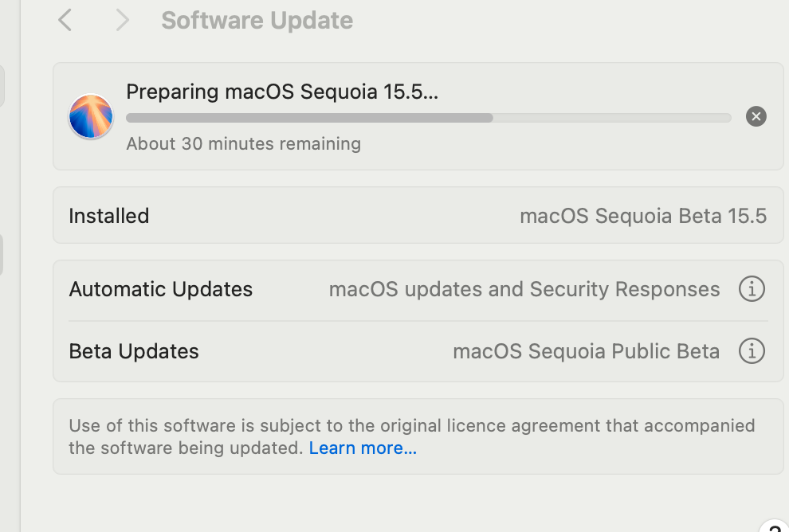
Task: Select the Automatic Updates label
Action: coord(161,289)
